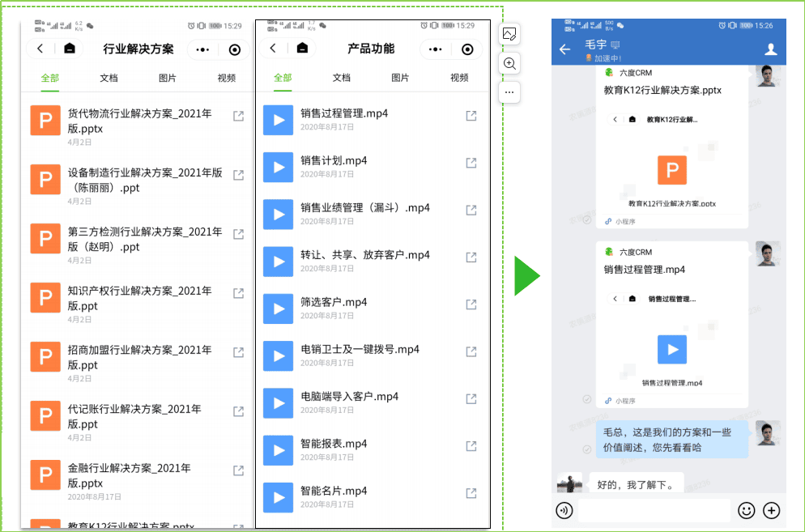
Task: Select 视频 tab in 产品功能 screen
Action: (x=459, y=78)
